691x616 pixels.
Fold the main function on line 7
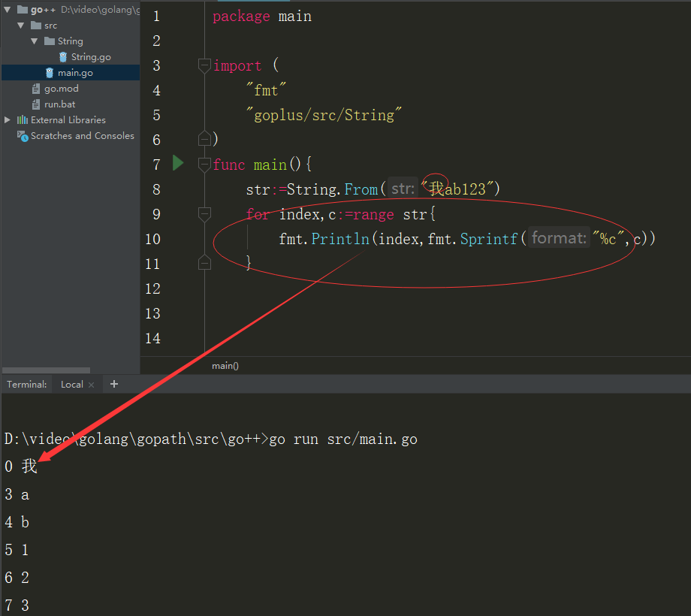tap(204, 164)
